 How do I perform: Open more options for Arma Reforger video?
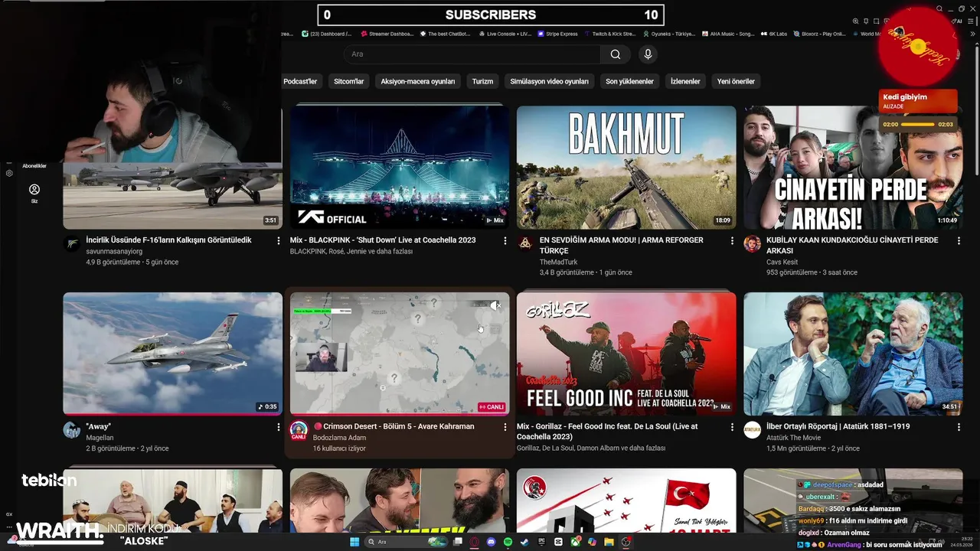732,240
